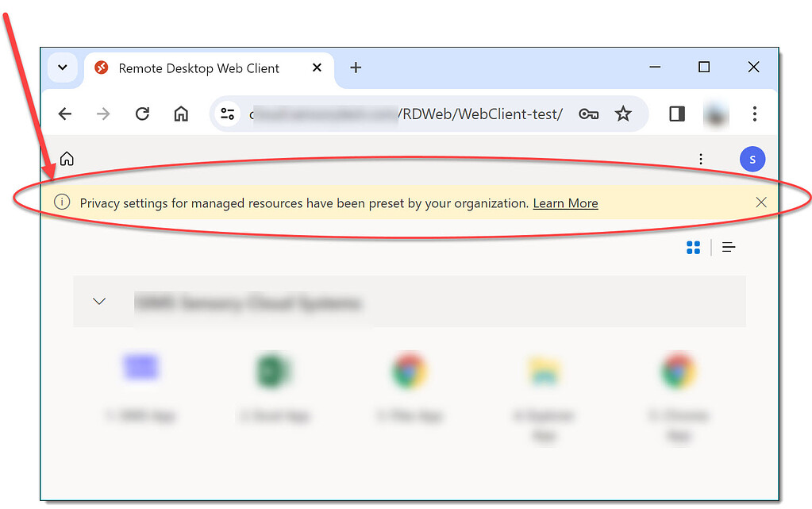The width and height of the screenshot is (812, 509).
Task: Expand the workspace resources chevron
Action: click(99, 301)
